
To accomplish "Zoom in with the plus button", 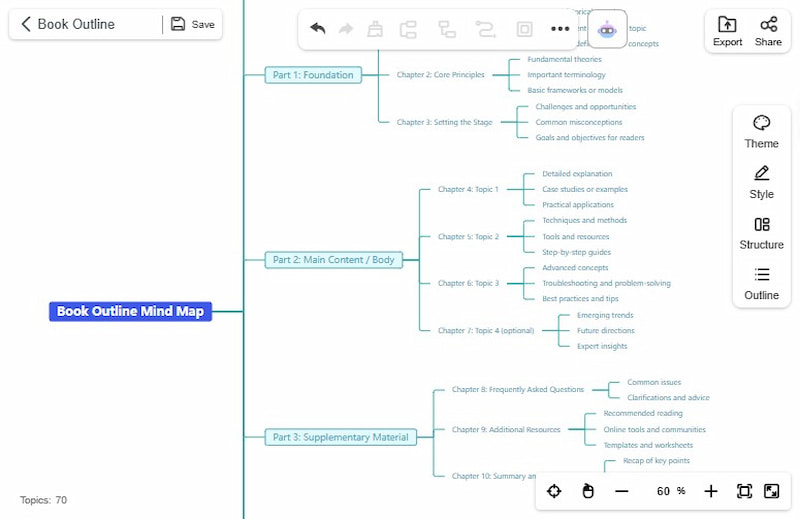I will coord(711,491).
